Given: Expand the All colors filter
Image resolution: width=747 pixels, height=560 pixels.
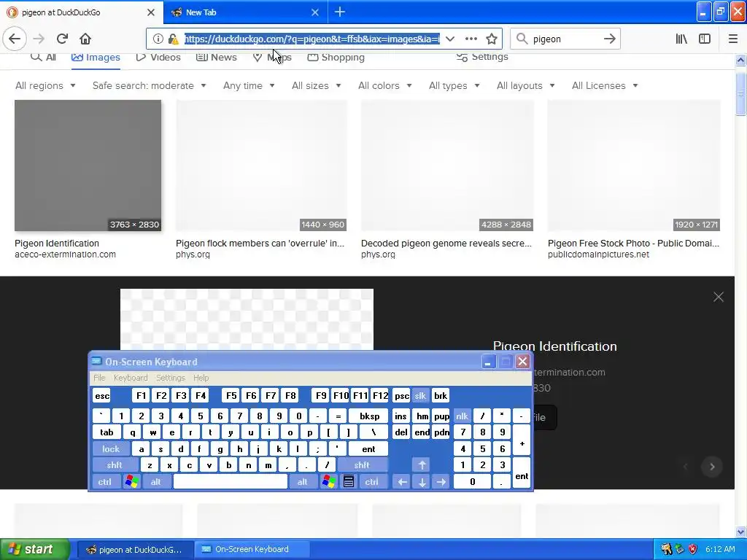Looking at the screenshot, I should coord(385,86).
